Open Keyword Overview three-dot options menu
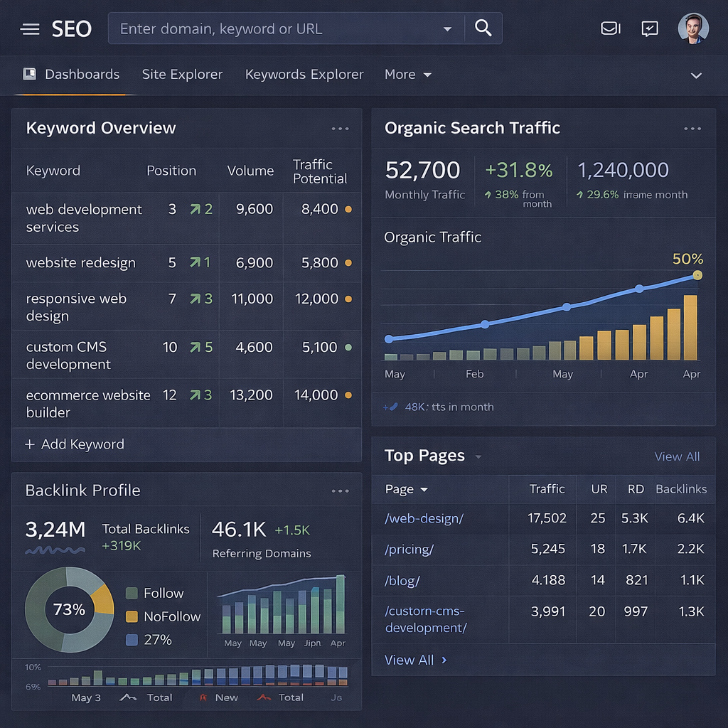 click(340, 129)
